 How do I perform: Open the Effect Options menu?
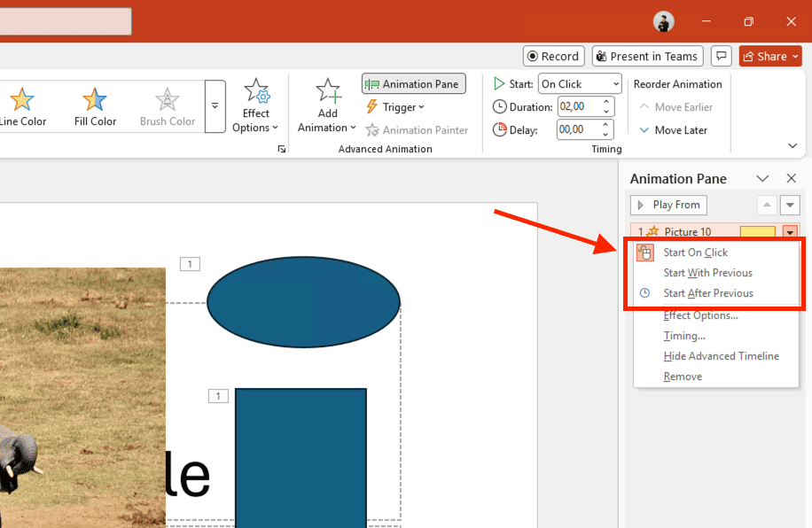(x=256, y=107)
